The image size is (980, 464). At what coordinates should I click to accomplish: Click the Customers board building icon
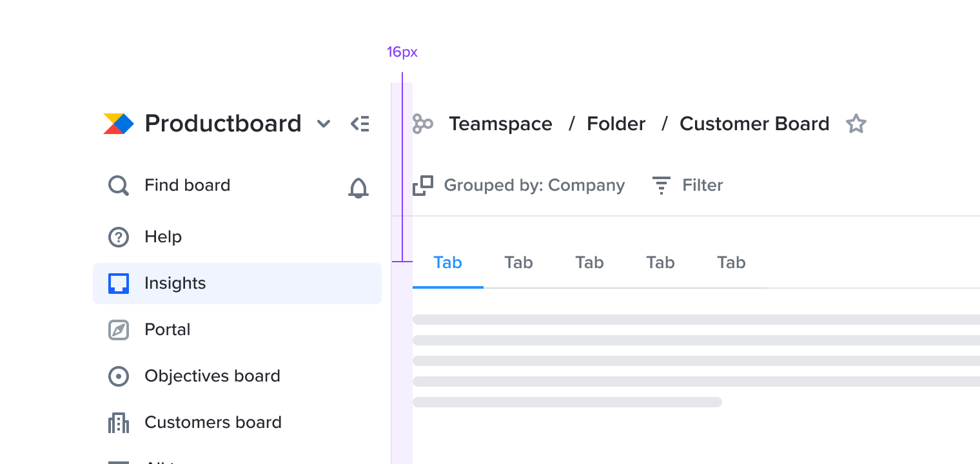(119, 423)
